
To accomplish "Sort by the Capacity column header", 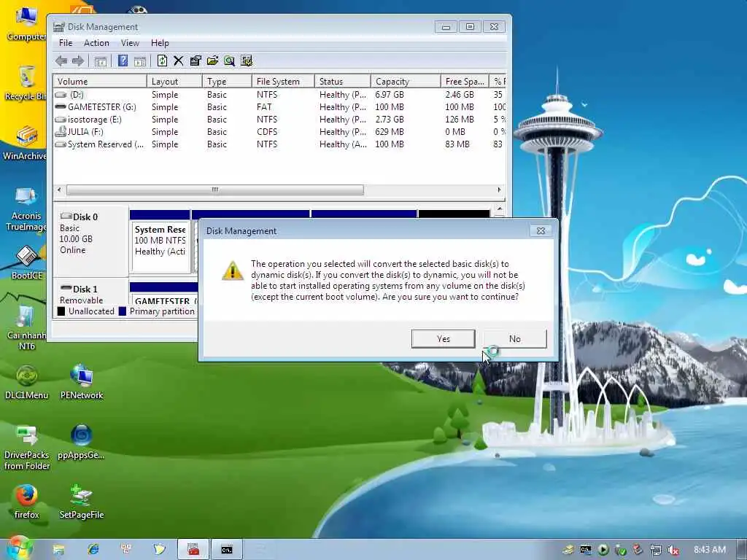I will point(406,82).
